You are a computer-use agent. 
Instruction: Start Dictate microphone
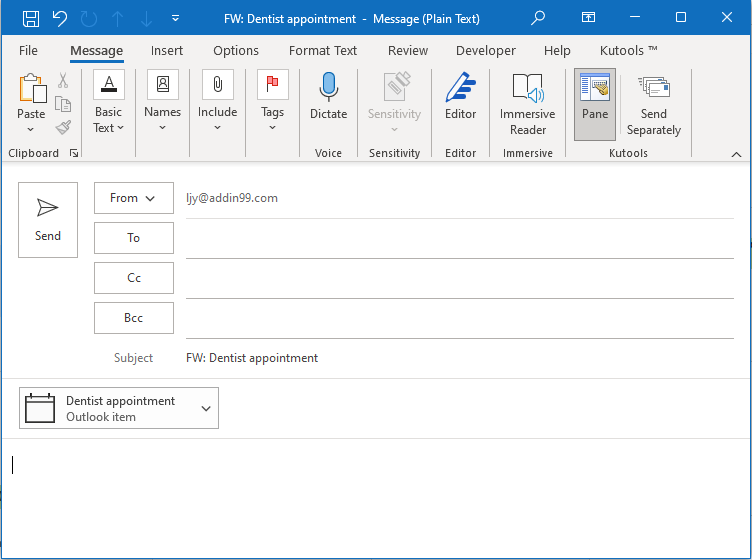click(x=329, y=96)
